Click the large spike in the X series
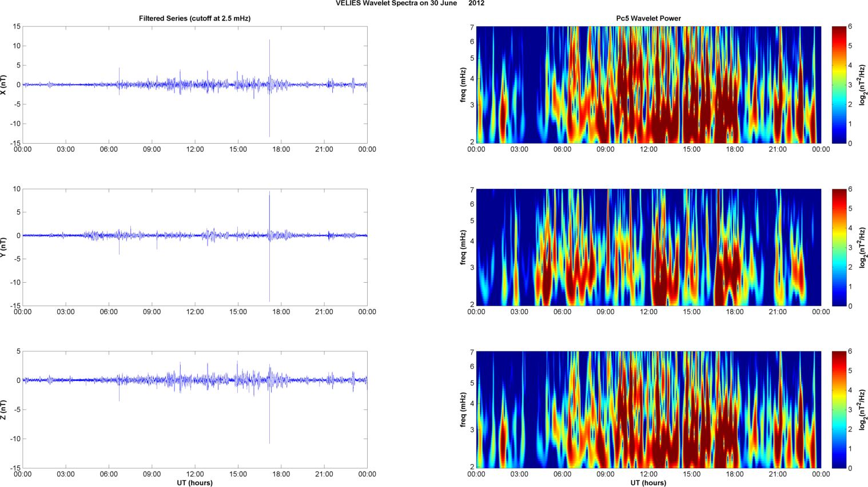868x487 pixels. 269,88
